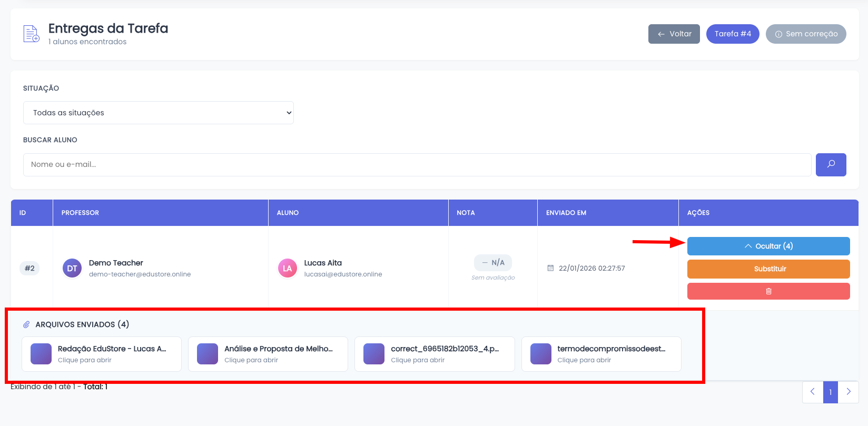Click the Sem correção badge
Screen dimensions: 868x426
pyautogui.click(x=805, y=34)
